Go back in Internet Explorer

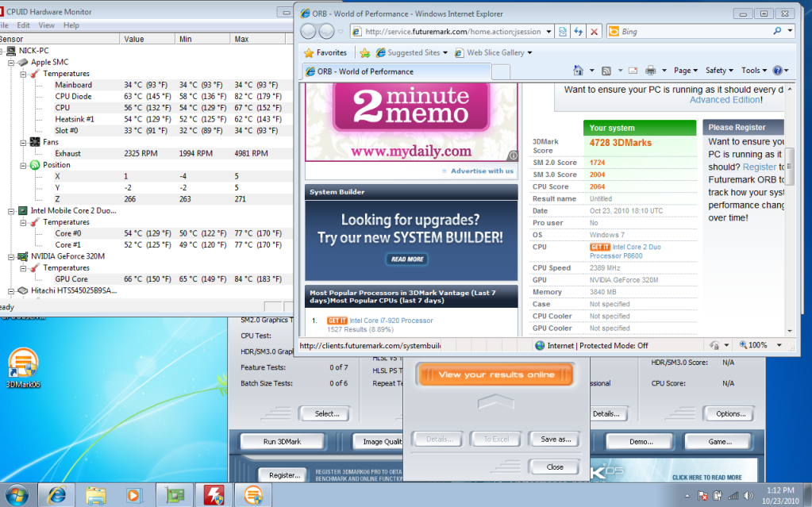(x=308, y=32)
